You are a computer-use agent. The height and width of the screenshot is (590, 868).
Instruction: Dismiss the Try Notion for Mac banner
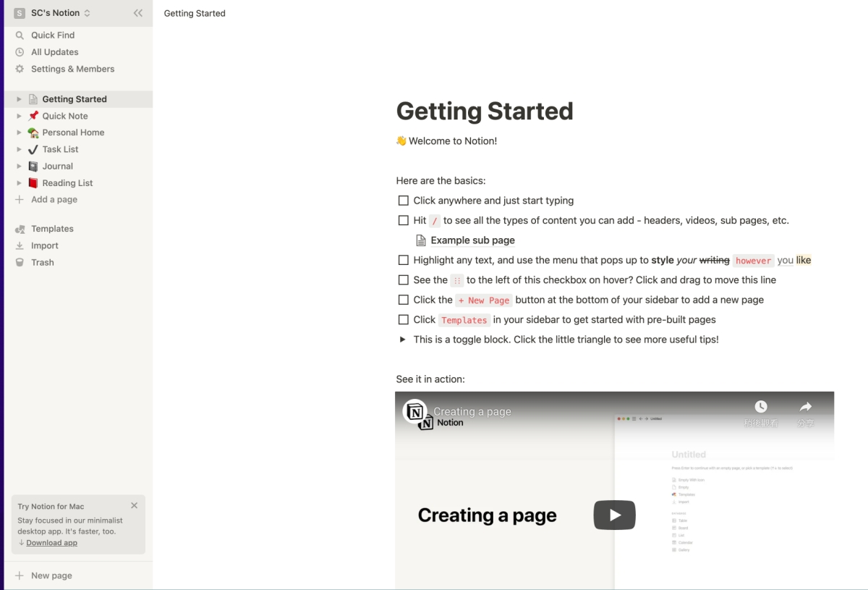135,505
